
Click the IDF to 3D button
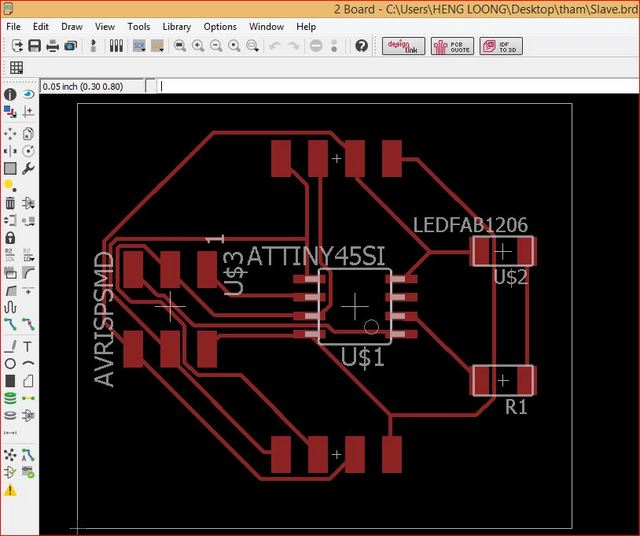pyautogui.click(x=501, y=46)
